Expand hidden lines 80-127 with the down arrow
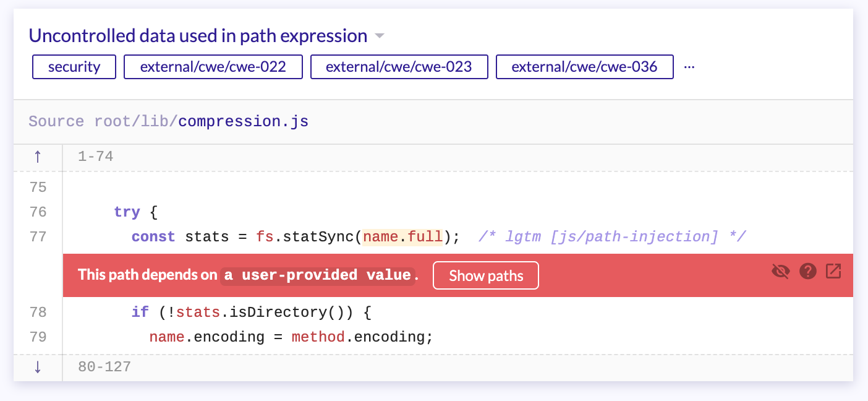This screenshot has width=868, height=401. click(x=38, y=367)
